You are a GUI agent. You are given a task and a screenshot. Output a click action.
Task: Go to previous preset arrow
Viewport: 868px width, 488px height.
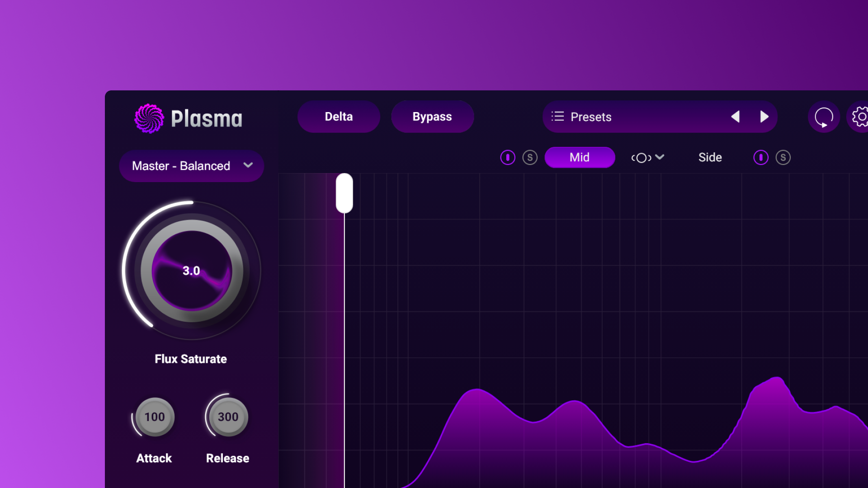(x=736, y=117)
